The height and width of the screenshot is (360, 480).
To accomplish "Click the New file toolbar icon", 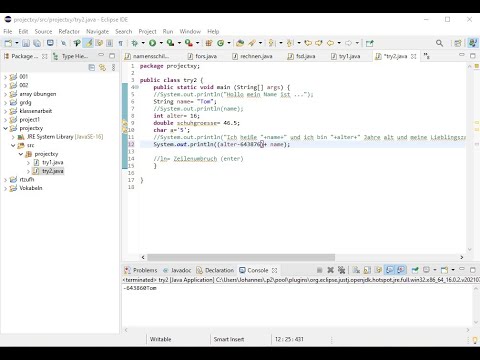I will 8,43.
